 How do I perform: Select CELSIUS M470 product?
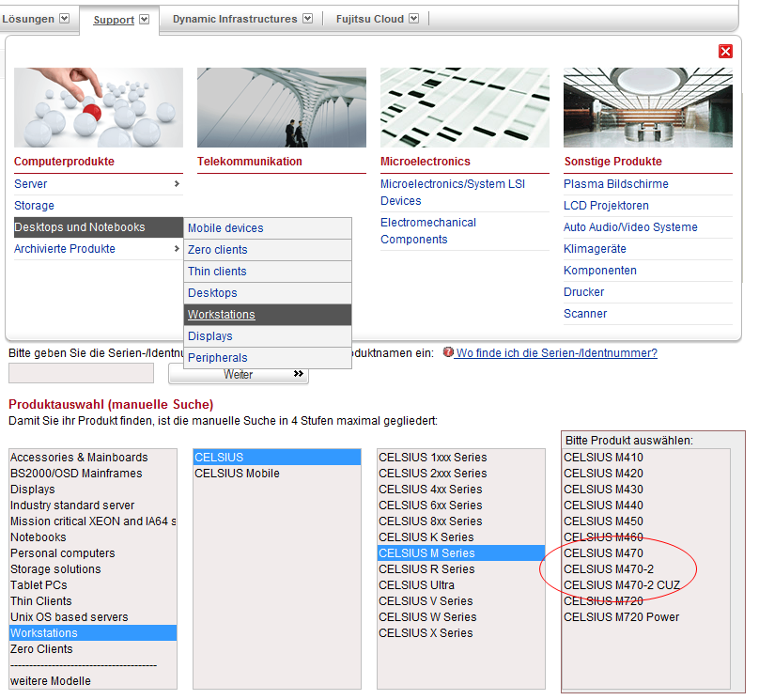(x=646, y=552)
